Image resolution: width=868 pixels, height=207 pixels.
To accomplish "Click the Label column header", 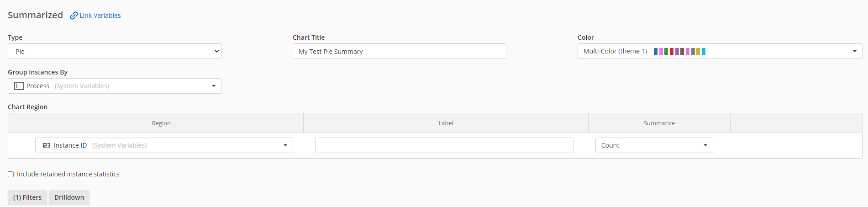I will pyautogui.click(x=446, y=123).
